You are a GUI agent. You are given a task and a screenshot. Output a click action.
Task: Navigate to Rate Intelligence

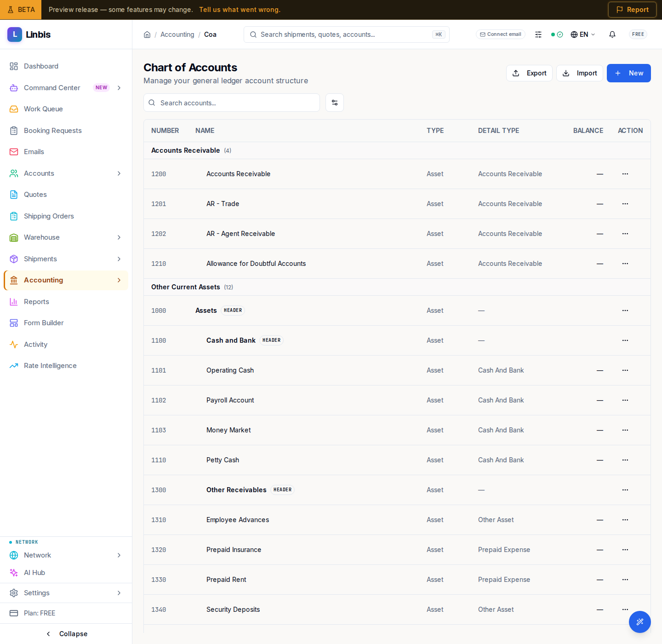tap(66, 366)
